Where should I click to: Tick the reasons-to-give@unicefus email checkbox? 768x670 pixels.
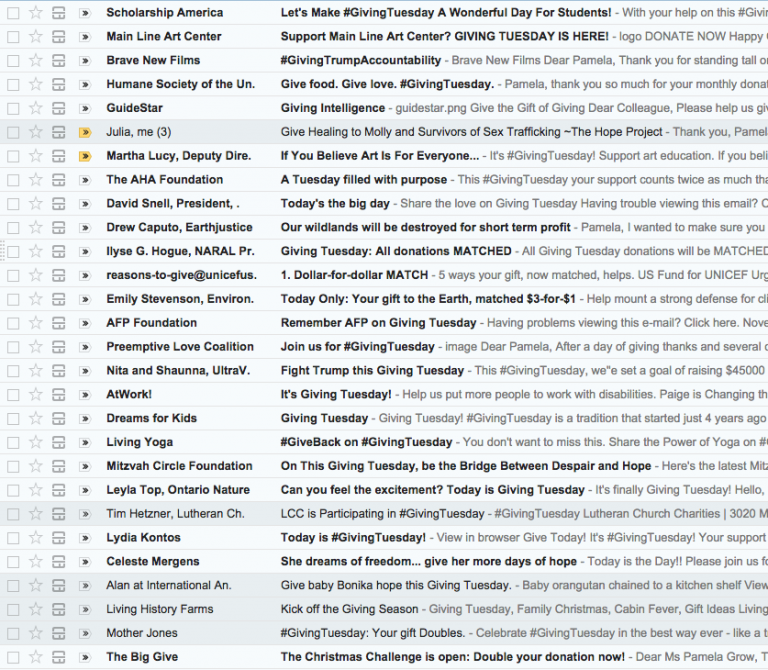[x=13, y=276]
